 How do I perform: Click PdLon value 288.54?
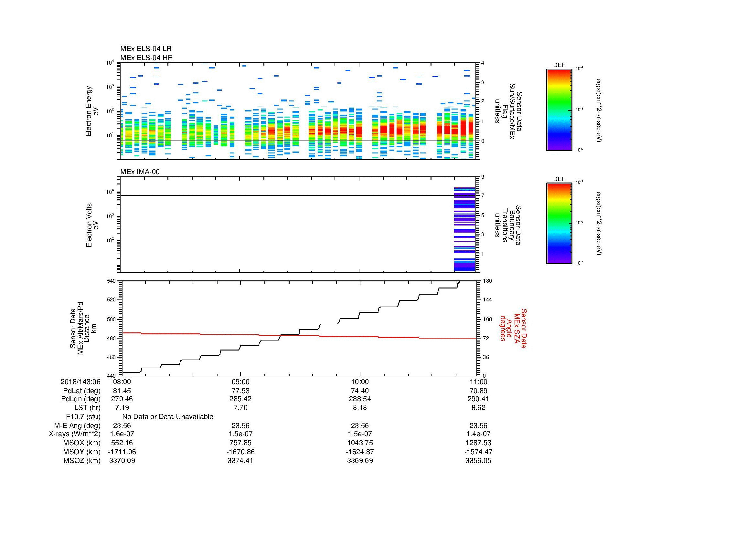click(x=360, y=399)
